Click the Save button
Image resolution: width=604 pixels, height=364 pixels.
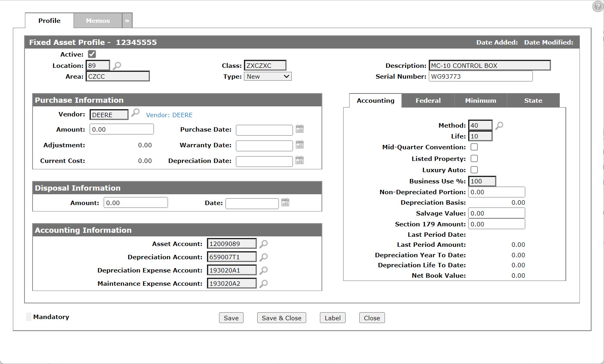pyautogui.click(x=231, y=318)
